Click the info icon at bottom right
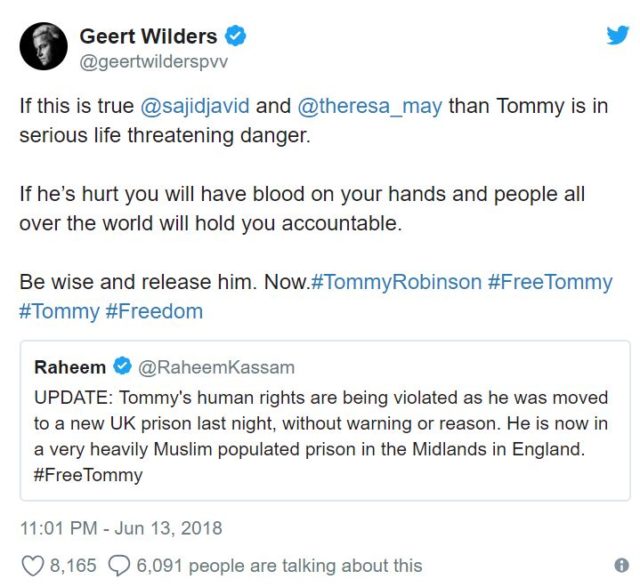Screen dimensions: 640x587 pos(621,566)
